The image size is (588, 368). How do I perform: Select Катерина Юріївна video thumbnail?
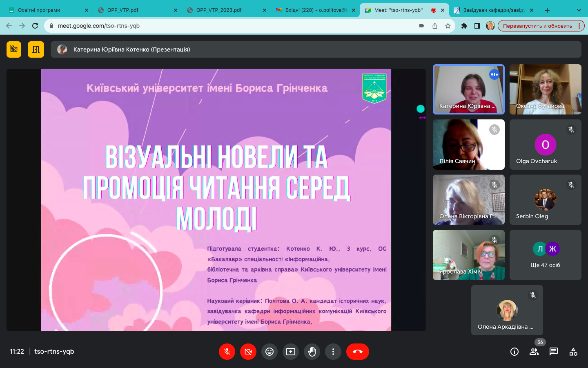pos(468,89)
